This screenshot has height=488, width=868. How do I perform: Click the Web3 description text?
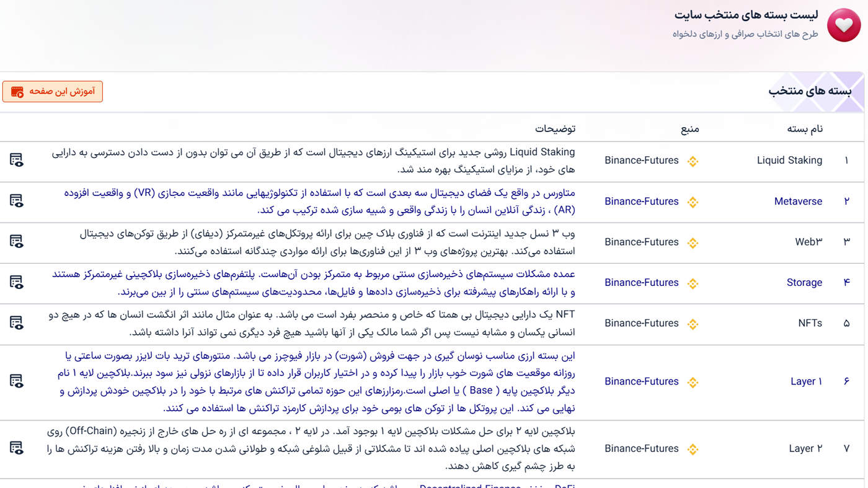(x=327, y=242)
